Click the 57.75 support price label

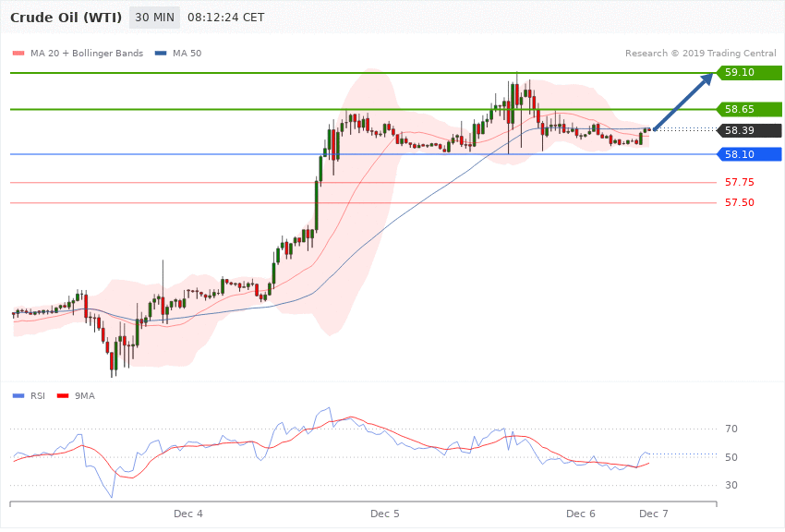[x=740, y=182]
